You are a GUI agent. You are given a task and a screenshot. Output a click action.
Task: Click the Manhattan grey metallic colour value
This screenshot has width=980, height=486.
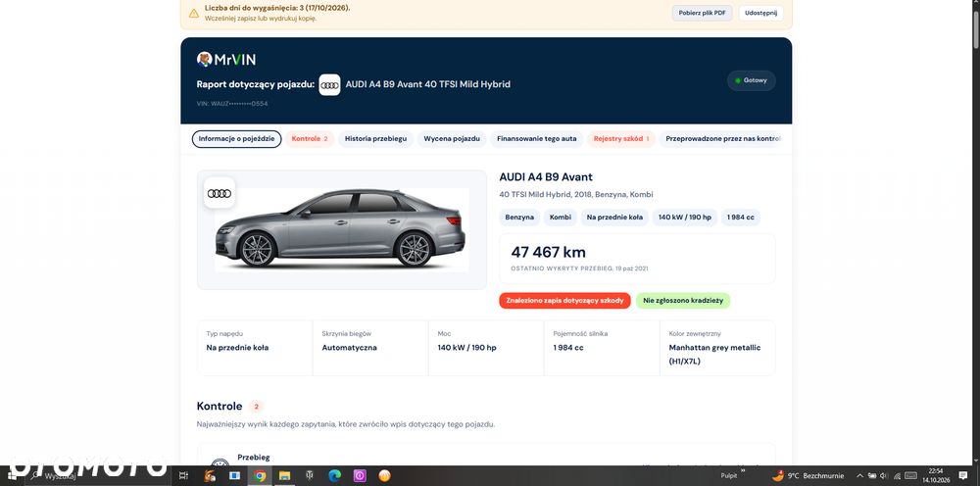pyautogui.click(x=715, y=354)
